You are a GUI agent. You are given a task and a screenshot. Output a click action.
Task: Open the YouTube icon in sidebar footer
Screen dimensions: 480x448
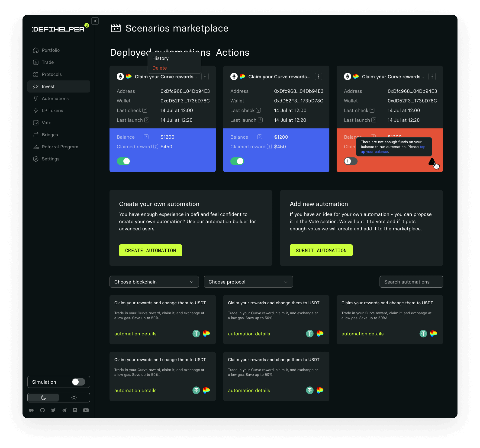pyautogui.click(x=86, y=410)
